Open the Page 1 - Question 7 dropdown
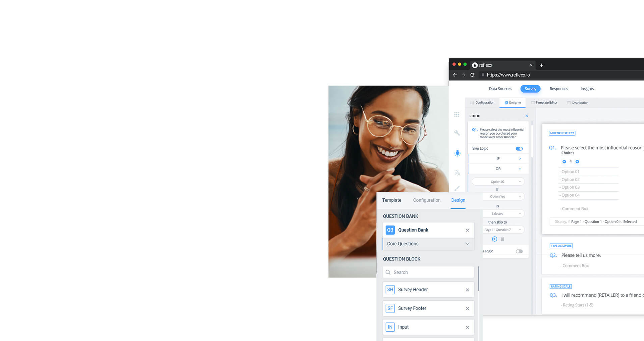 [x=503, y=230]
